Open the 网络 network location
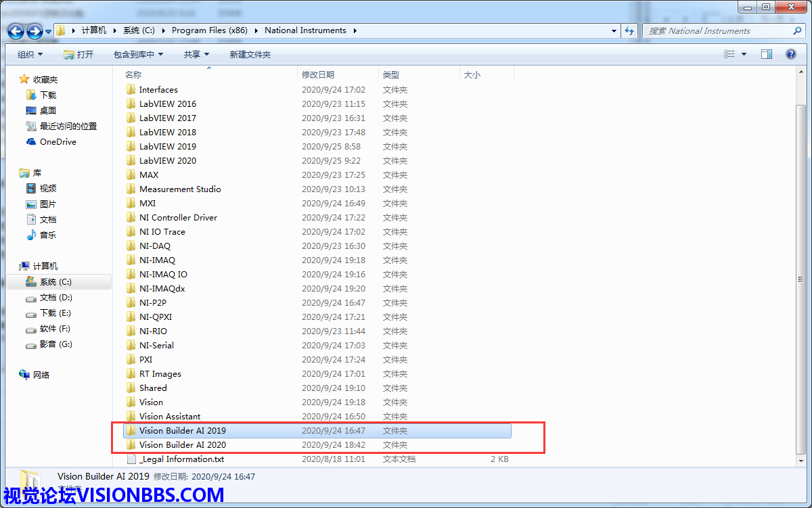 coord(41,375)
